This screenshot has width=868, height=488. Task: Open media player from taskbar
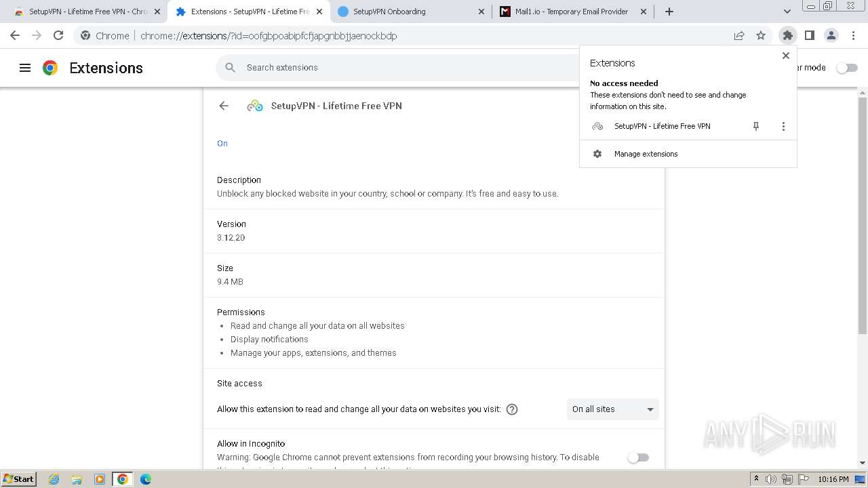click(100, 479)
